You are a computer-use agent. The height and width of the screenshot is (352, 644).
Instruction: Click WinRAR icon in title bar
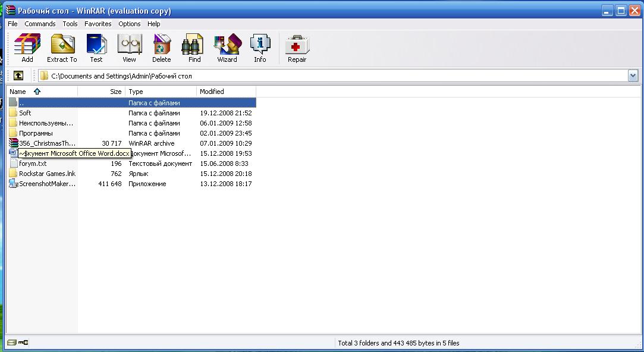(x=11, y=10)
